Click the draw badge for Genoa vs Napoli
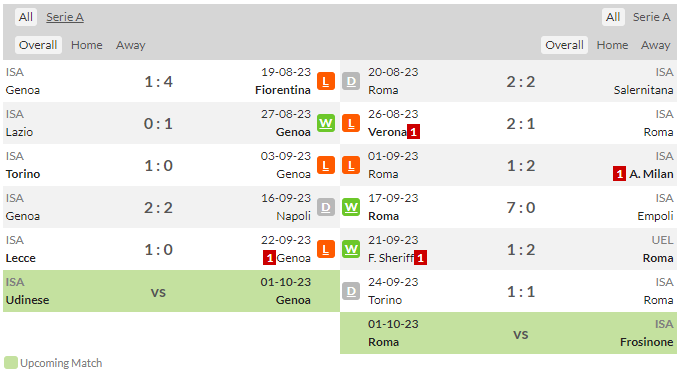 [326, 207]
